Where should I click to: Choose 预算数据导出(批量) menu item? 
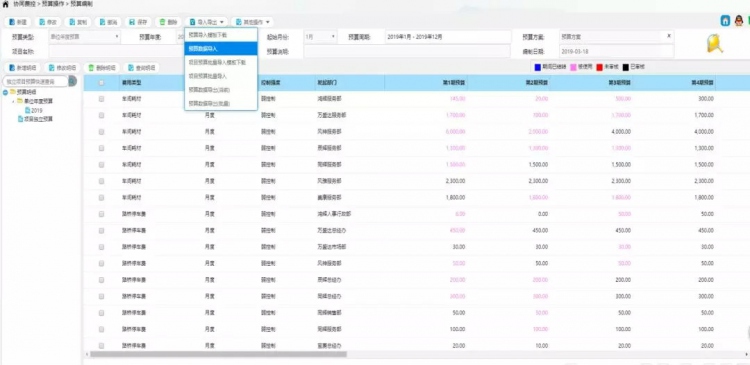pos(221,103)
